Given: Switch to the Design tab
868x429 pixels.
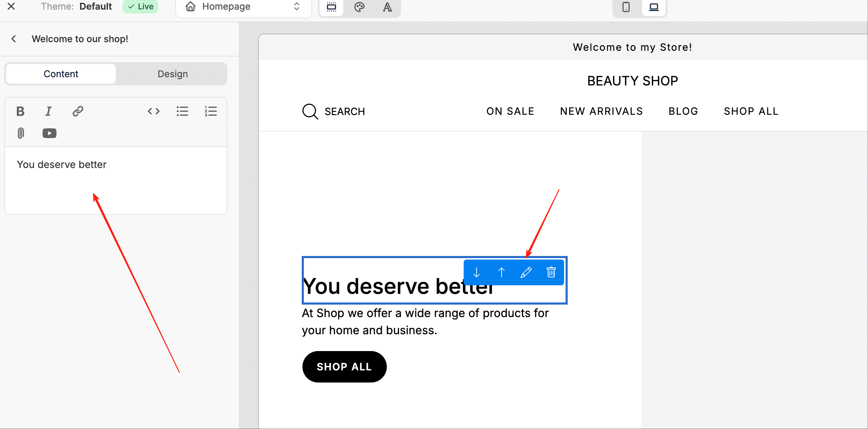Looking at the screenshot, I should [x=173, y=74].
